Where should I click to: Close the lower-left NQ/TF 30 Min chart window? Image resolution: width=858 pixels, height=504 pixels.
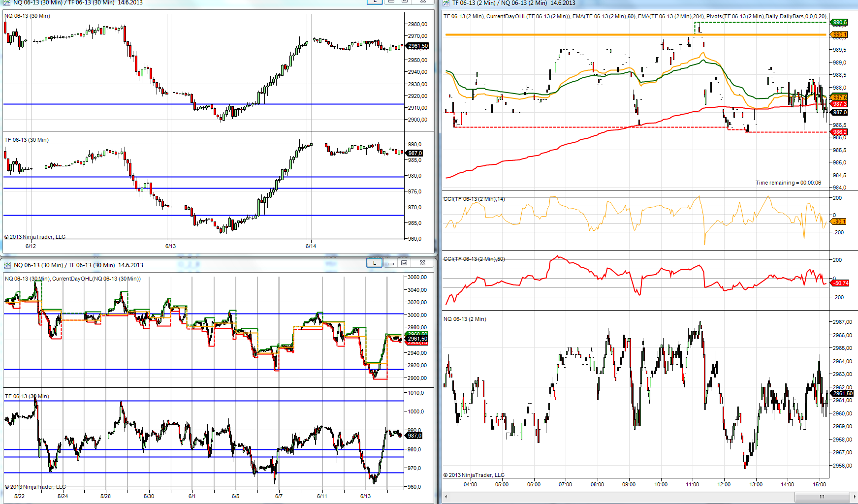[422, 263]
